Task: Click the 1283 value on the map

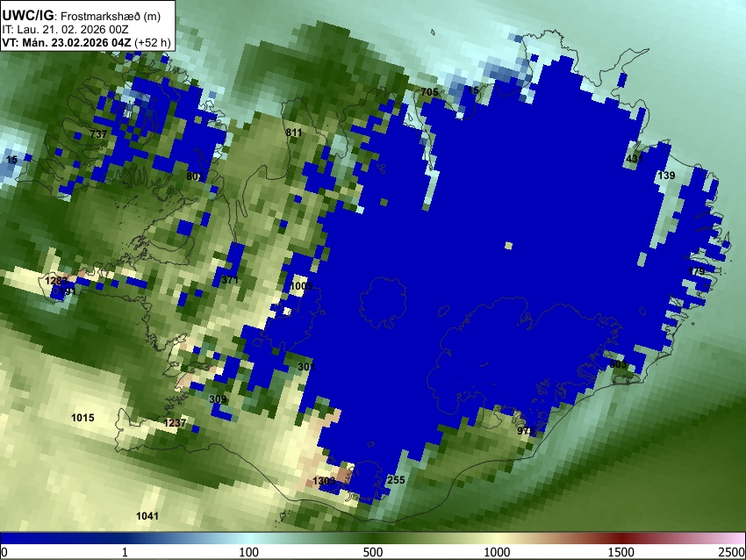Action: point(56,281)
